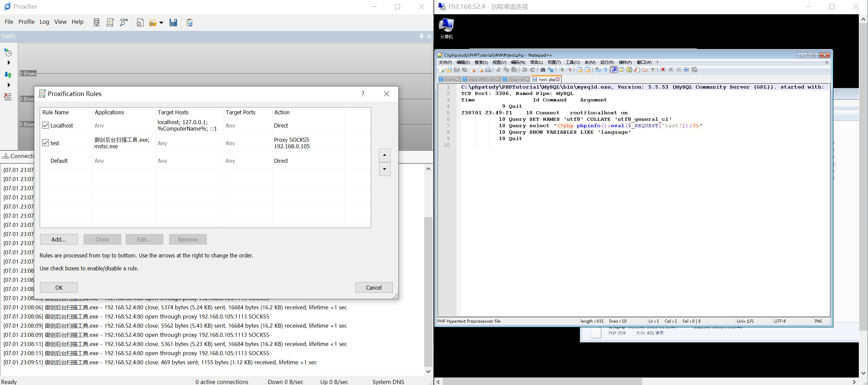Switch to flag.txt tab in Notepad++

click(516, 79)
